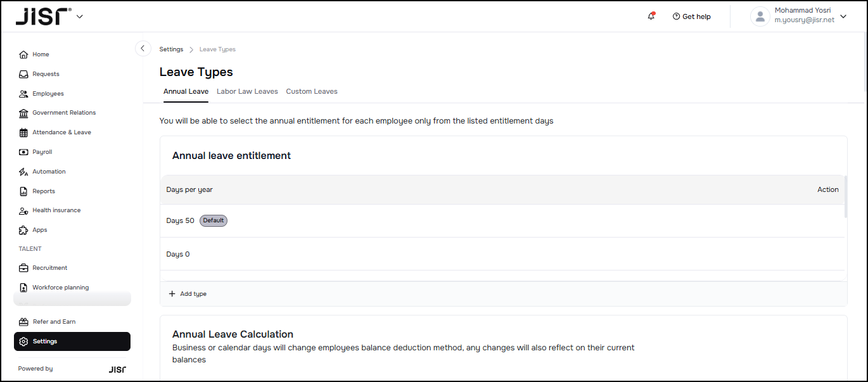Screen dimensions: 868x382
Task: Click the notification bell icon
Action: point(651,16)
